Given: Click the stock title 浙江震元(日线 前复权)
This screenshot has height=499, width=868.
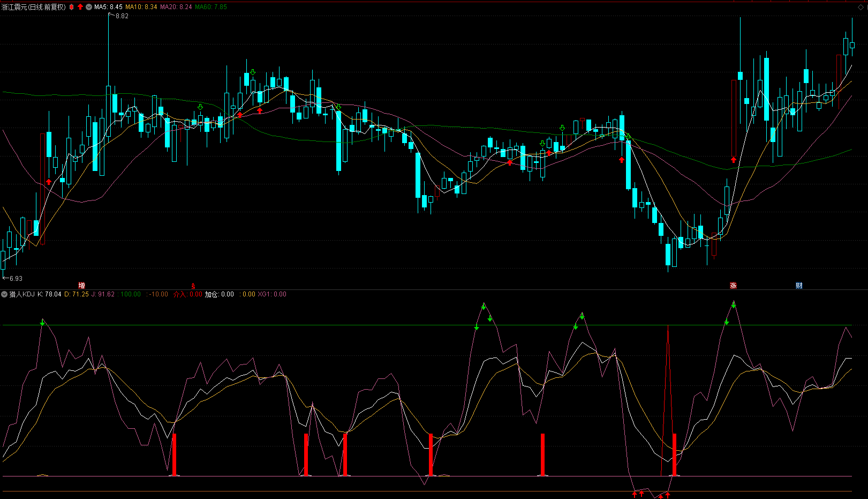Looking at the screenshot, I should tap(34, 7).
